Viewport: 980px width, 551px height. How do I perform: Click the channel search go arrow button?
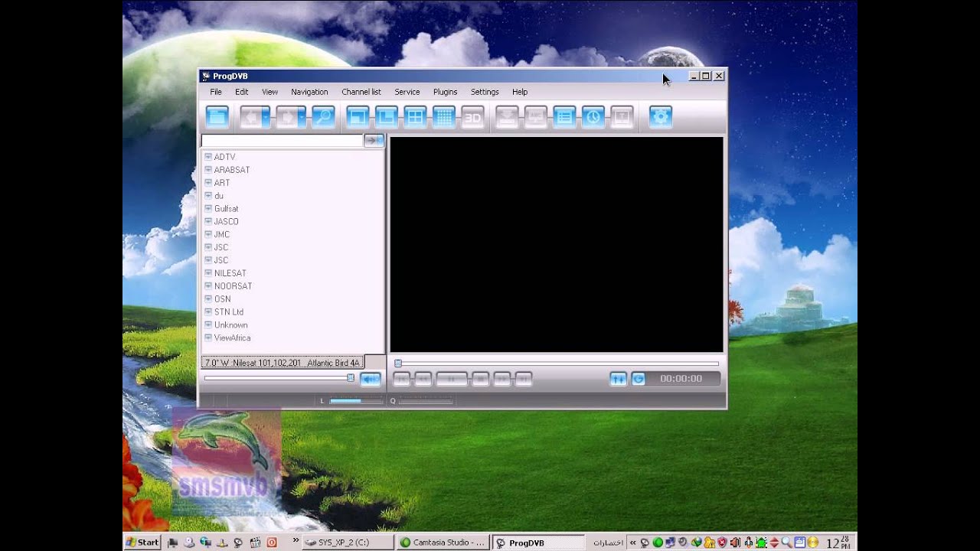(374, 141)
